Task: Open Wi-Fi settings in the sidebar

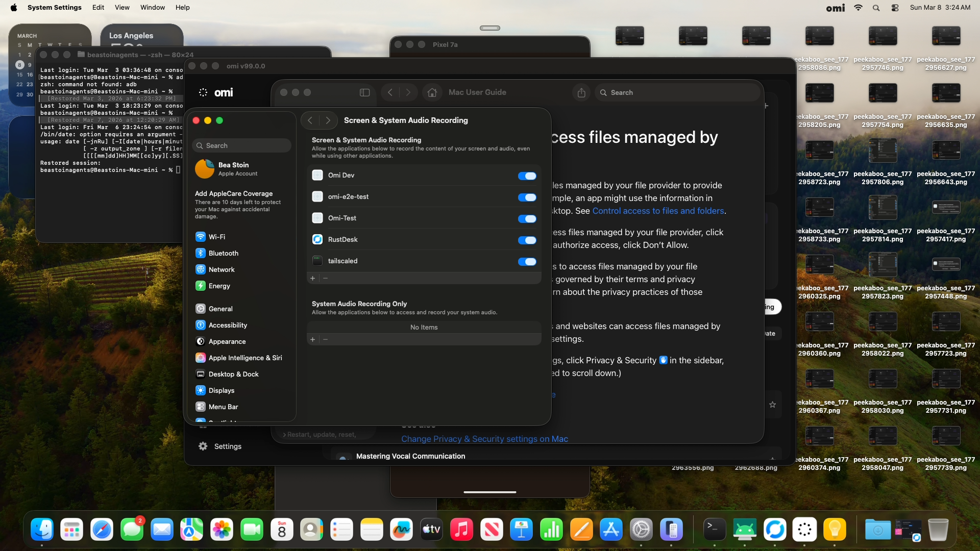Action: click(x=216, y=236)
